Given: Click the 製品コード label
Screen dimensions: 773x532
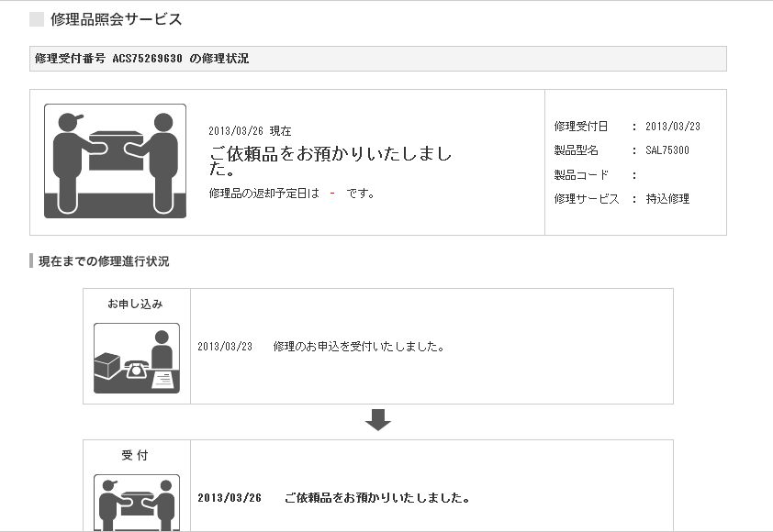Looking at the screenshot, I should click(581, 174).
